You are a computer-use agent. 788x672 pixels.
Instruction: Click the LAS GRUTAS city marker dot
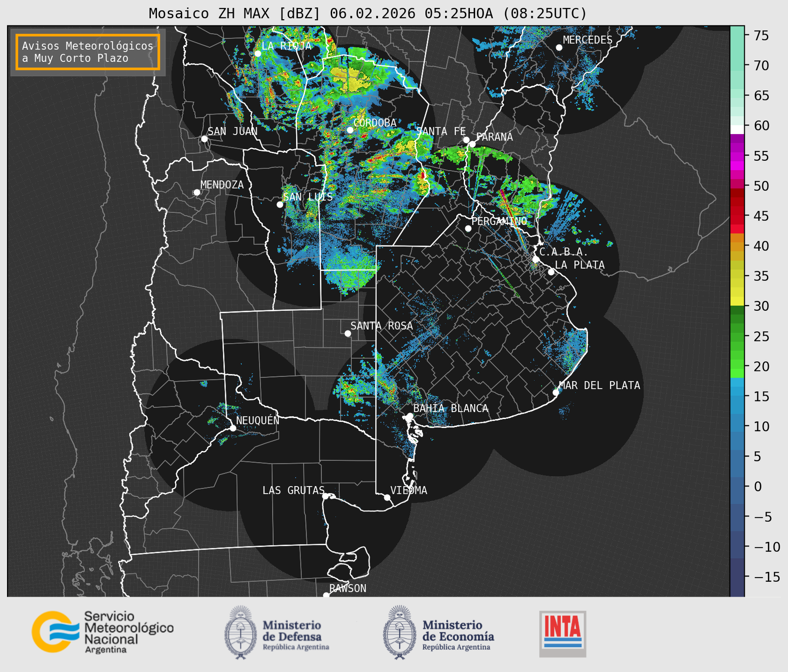[x=326, y=496]
